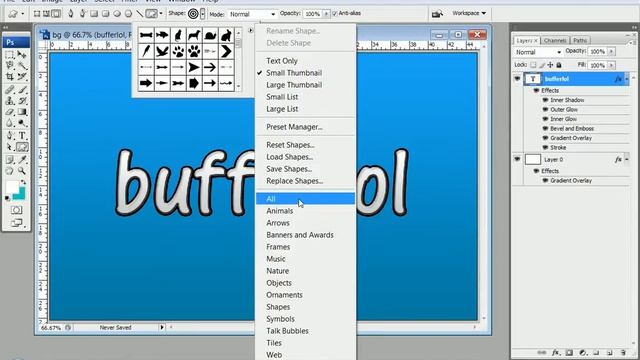
Task: Select the Brush tool
Action: coord(22,89)
